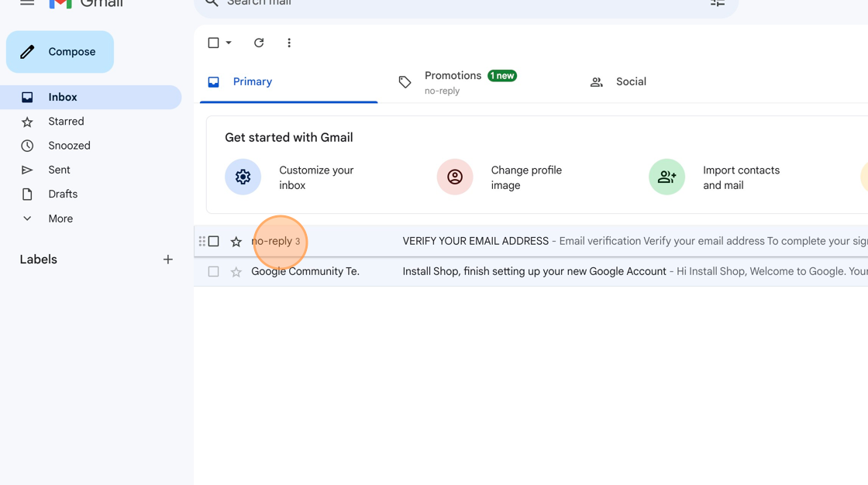Screen dimensions: 868x485
Task: Open Change profile image link
Action: pos(526,177)
